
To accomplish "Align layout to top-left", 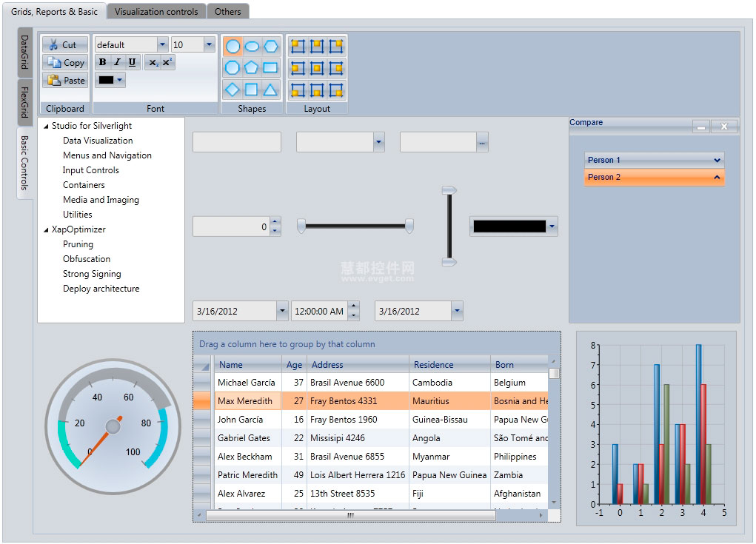I will [x=298, y=46].
